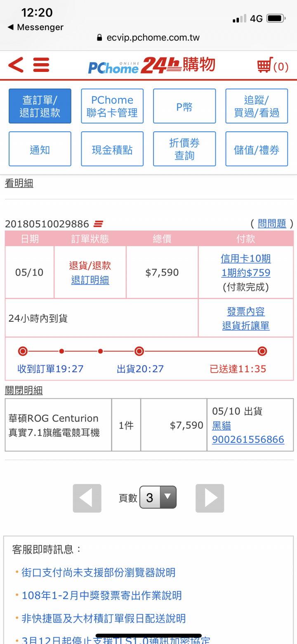Image resolution: width=297 pixels, height=644 pixels.
Task: Open tracking number 900261556866
Action: tap(248, 439)
